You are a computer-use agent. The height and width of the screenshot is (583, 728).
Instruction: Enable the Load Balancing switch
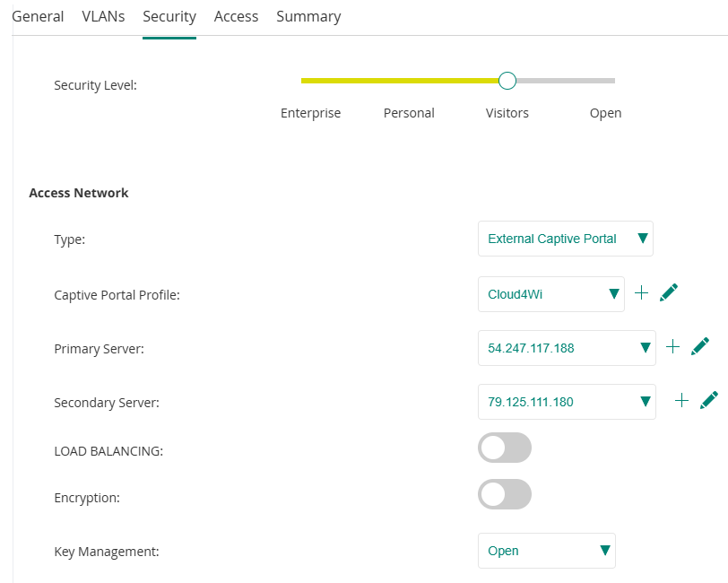tap(505, 448)
